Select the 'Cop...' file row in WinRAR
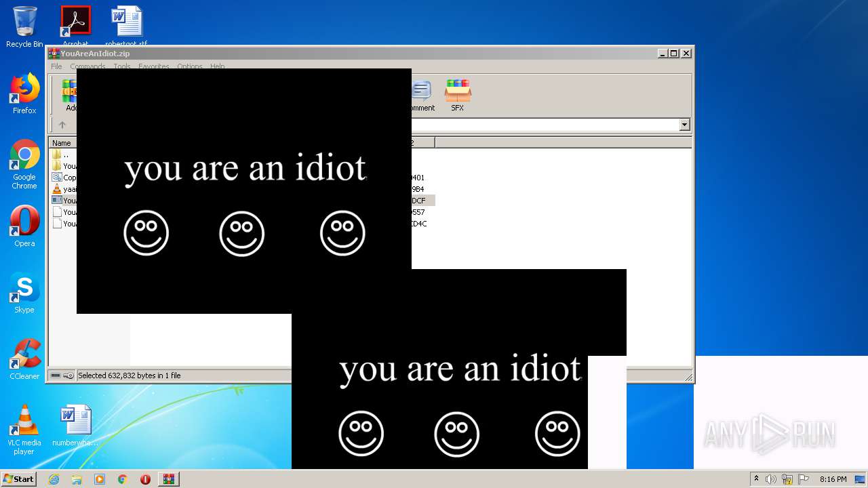Viewport: 868px width, 488px height. point(63,178)
